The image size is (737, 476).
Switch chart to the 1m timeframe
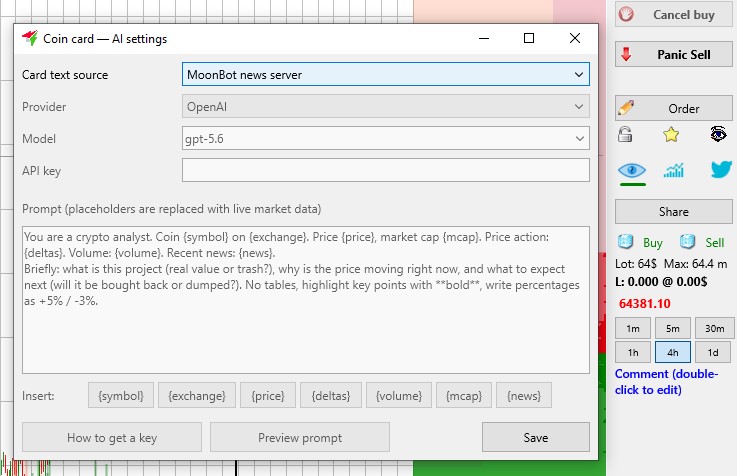tap(633, 328)
